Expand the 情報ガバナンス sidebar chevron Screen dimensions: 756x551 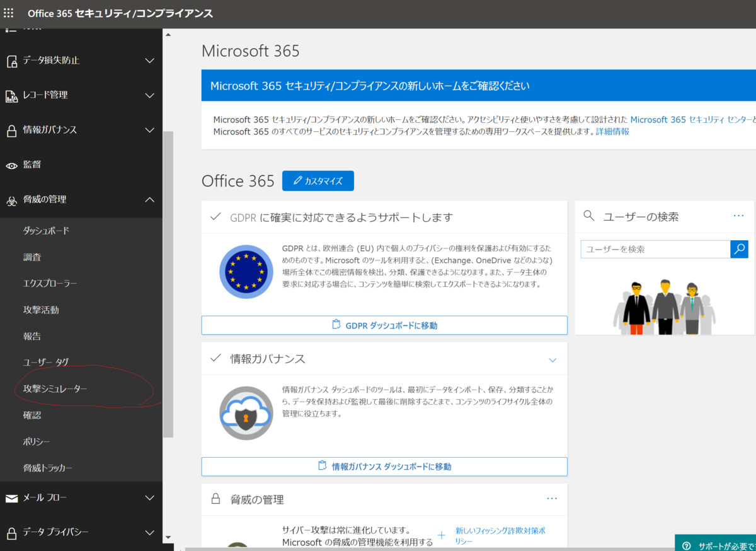[x=149, y=130]
